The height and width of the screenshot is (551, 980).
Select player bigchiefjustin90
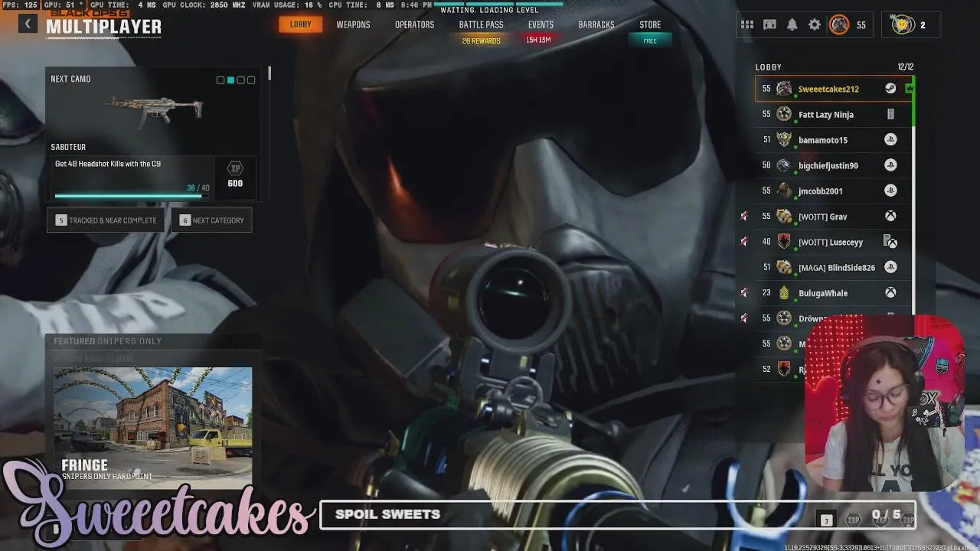tap(828, 165)
